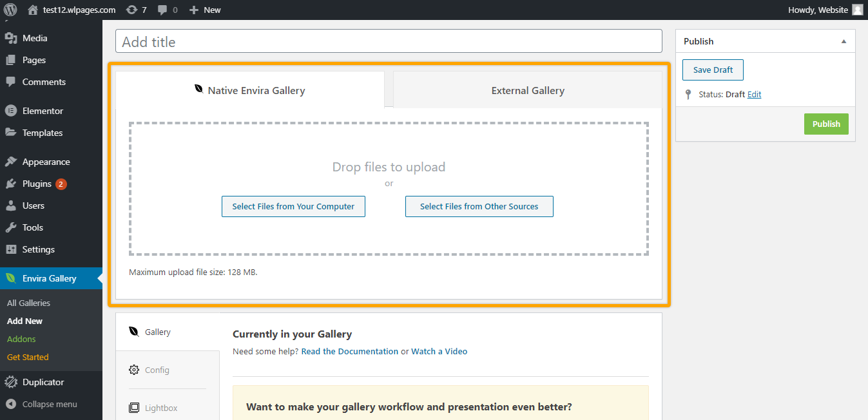Screen dimensions: 868x420
Task: Click the Tools wrench icon
Action: click(x=11, y=227)
